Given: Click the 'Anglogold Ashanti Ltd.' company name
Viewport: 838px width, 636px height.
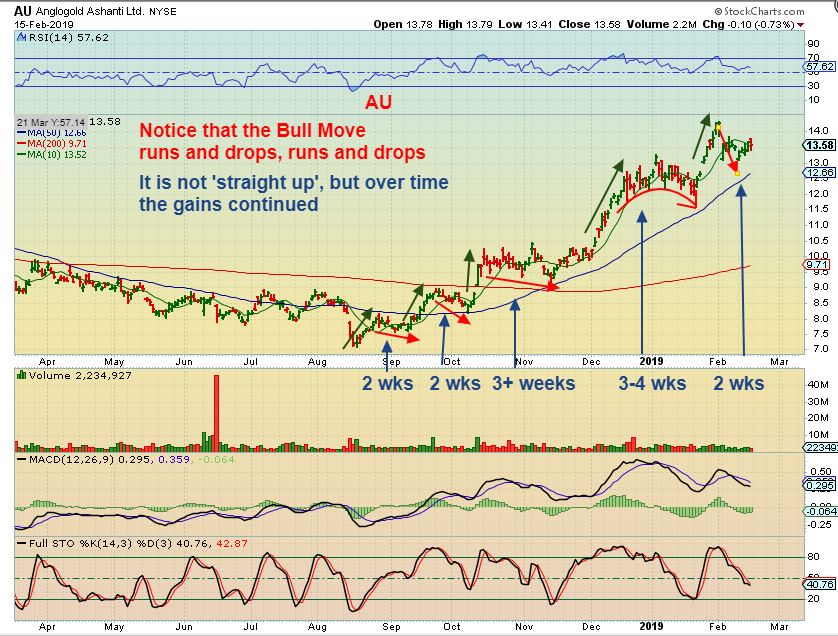Looking at the screenshot, I should 90,11.
